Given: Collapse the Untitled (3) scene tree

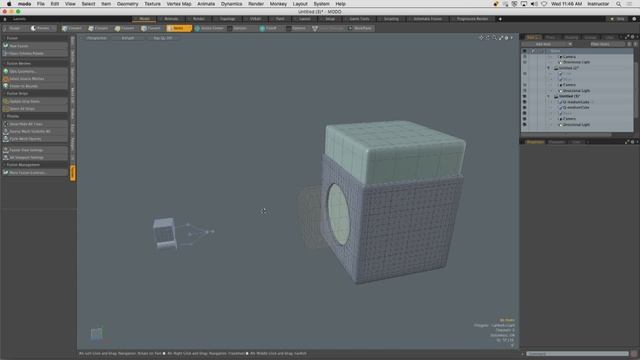Looking at the screenshot, I should pyautogui.click(x=549, y=96).
